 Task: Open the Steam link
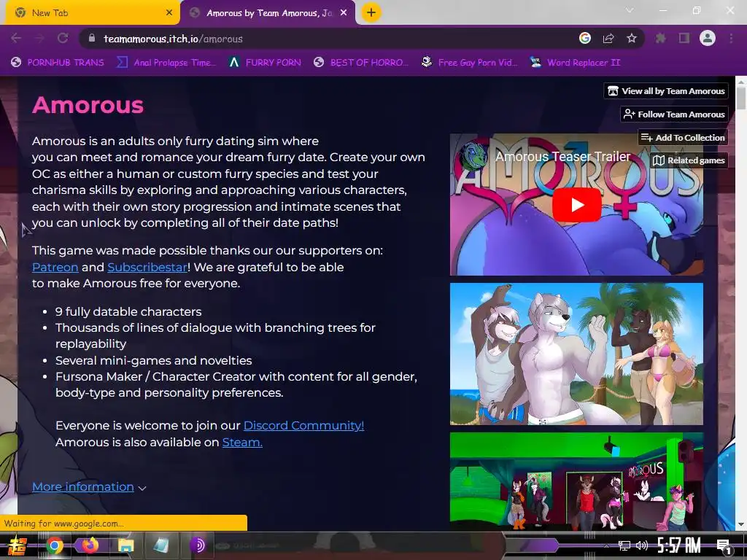[242, 442]
